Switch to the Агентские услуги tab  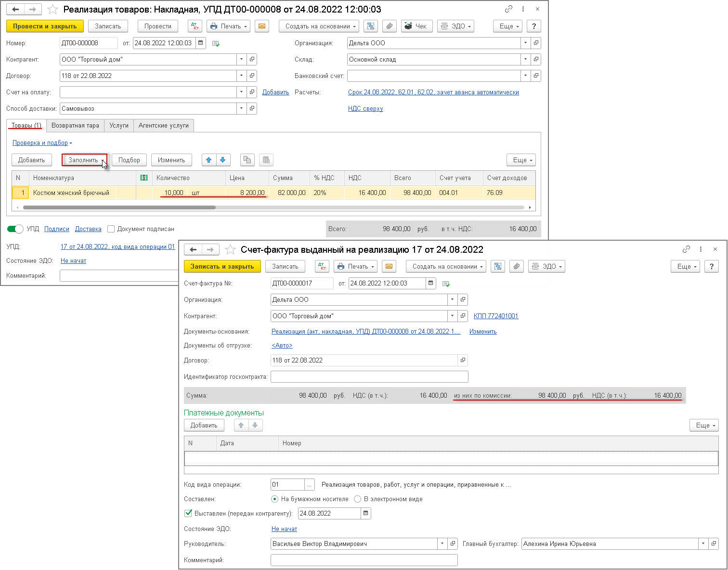[x=164, y=125]
